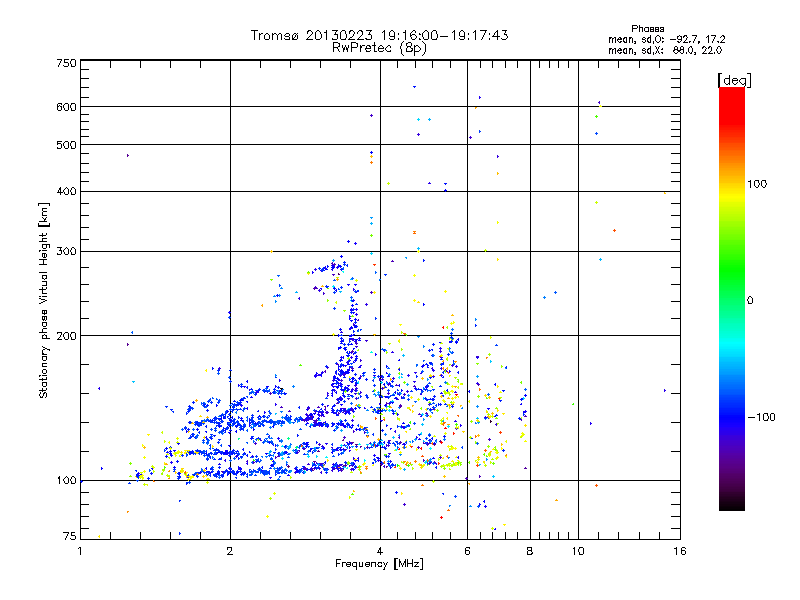Click the y-axis '75' label
This screenshot has width=800, height=600.
(70, 536)
